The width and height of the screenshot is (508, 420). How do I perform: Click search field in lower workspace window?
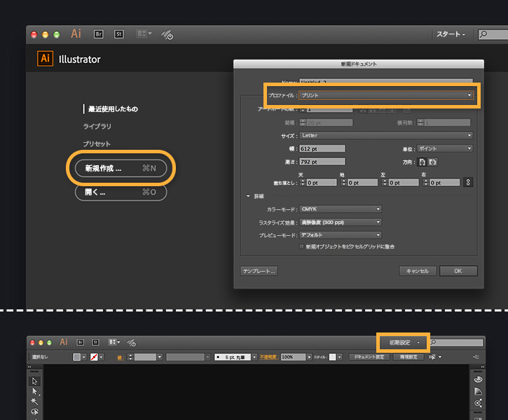(456, 342)
